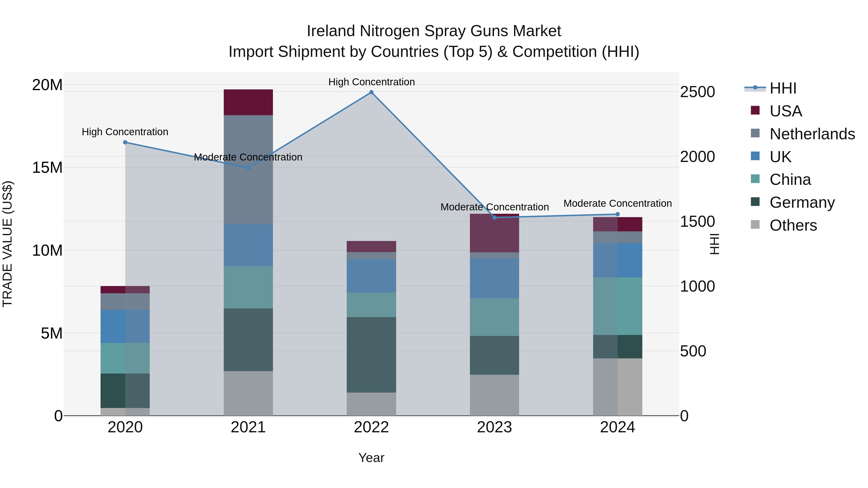Toggle the Netherlands legend entry
The width and height of the screenshot is (868, 488).
(x=803, y=134)
